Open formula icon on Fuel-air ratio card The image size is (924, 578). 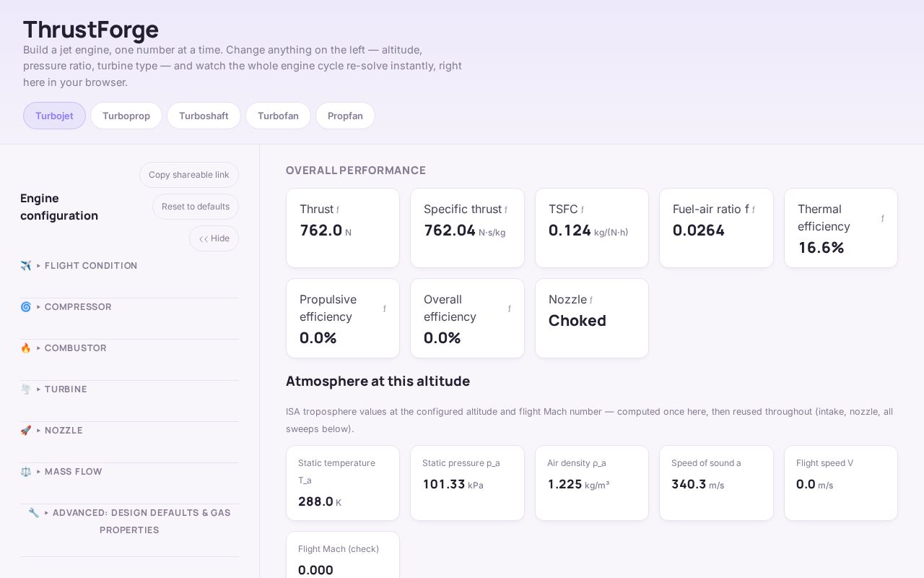coord(754,210)
